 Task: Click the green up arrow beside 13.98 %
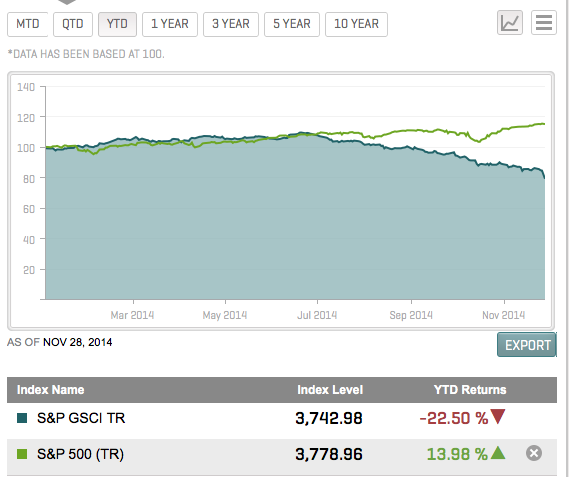pyautogui.click(x=498, y=453)
